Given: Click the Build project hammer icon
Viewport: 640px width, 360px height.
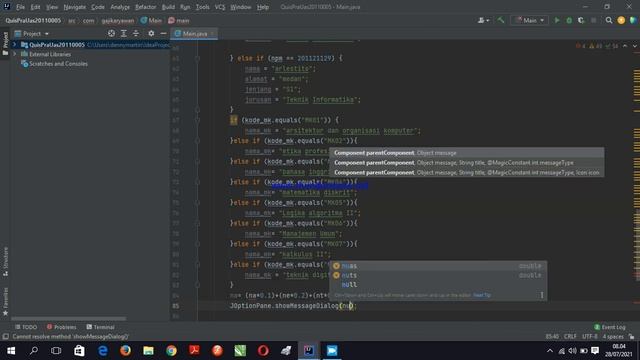Looking at the screenshot, I should pyautogui.click(x=501, y=20).
